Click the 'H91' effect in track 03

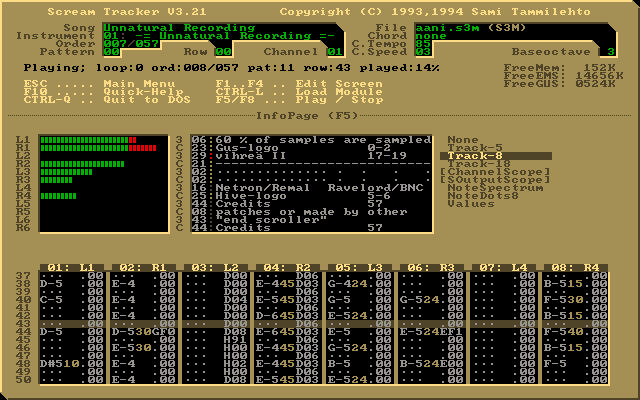pyautogui.click(x=235, y=340)
